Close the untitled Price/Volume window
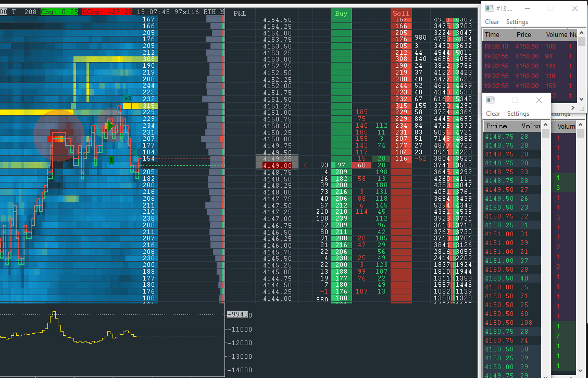 (x=539, y=100)
